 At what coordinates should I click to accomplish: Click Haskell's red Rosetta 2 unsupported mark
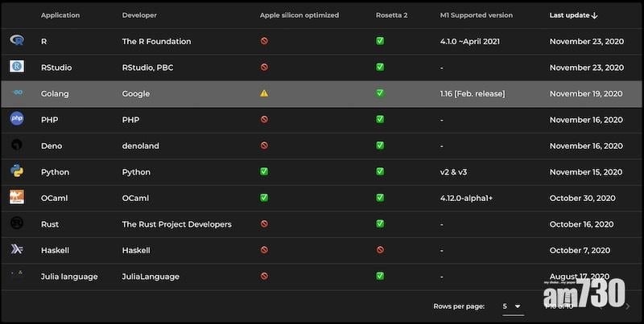tap(380, 250)
